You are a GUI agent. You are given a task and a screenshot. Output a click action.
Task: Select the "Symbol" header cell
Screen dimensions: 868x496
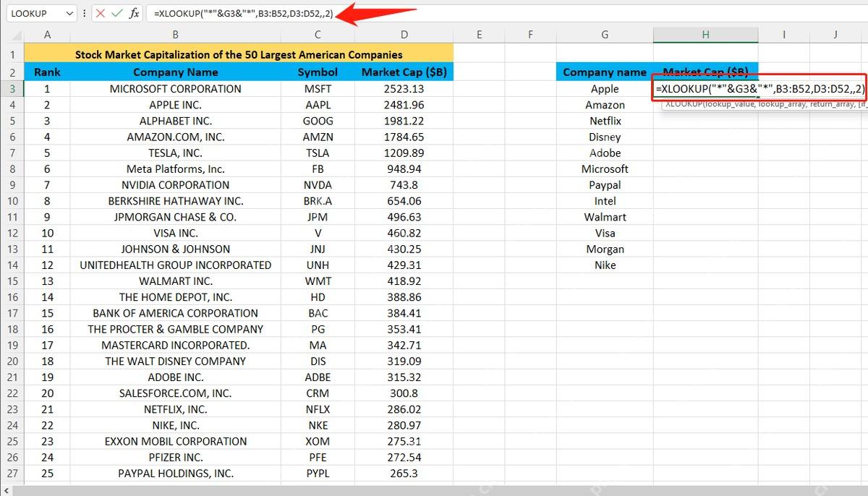point(318,72)
